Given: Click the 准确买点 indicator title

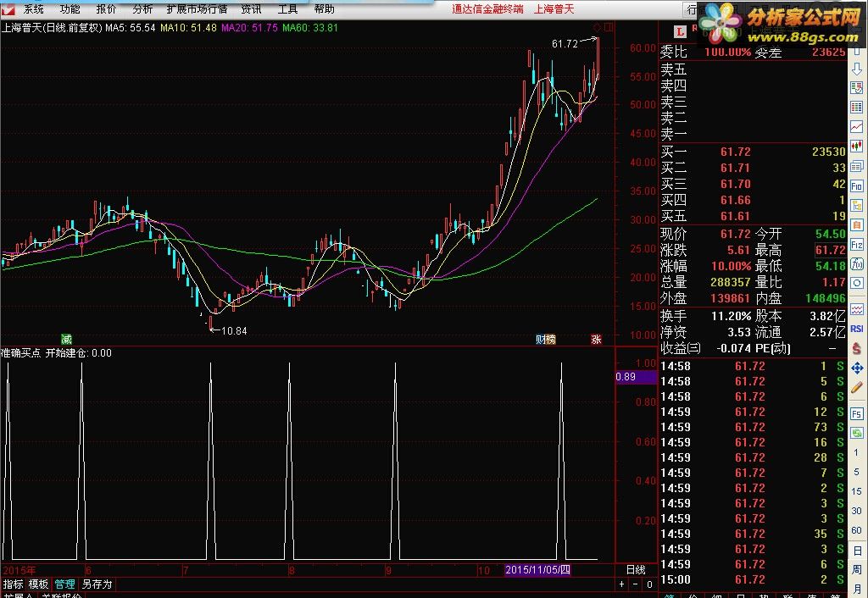Looking at the screenshot, I should pyautogui.click(x=21, y=353).
